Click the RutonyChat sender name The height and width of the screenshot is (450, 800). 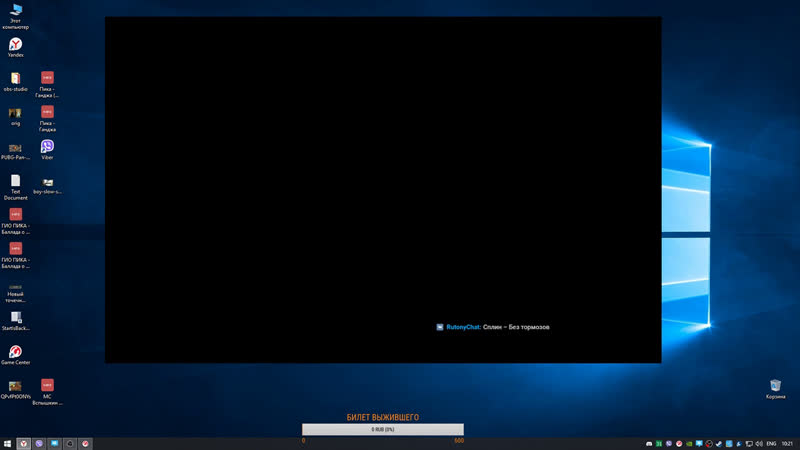click(x=463, y=327)
